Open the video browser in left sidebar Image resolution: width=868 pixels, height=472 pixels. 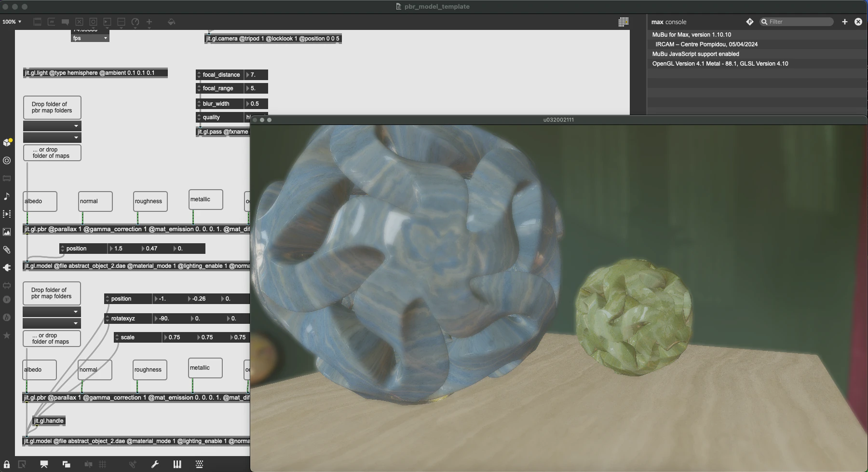(7, 214)
